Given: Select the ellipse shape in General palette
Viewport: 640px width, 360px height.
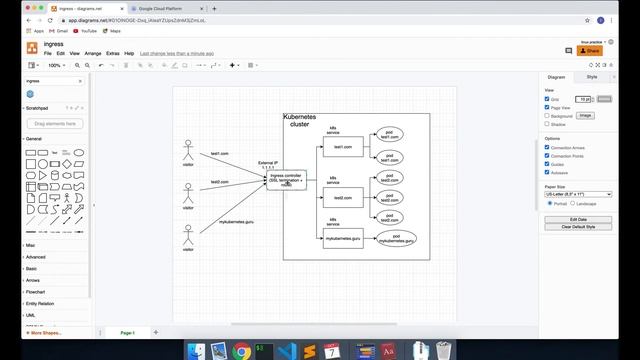Looking at the screenshot, I should [x=79, y=153].
